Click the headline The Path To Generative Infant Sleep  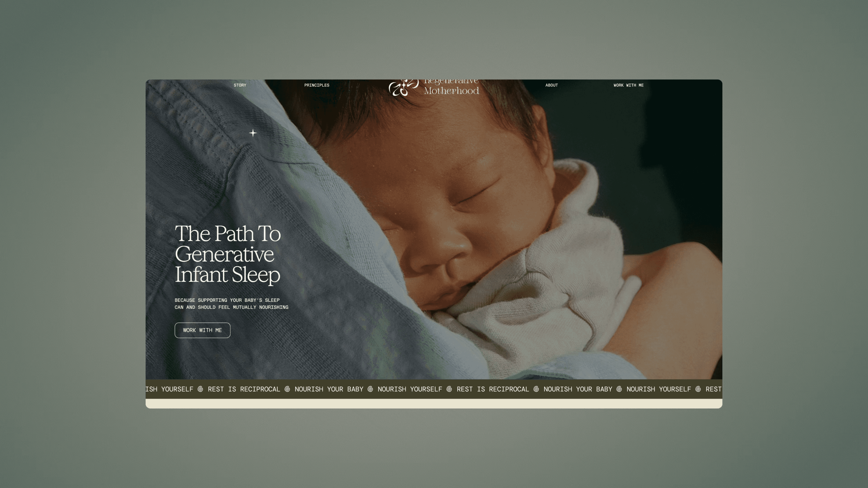228,254
